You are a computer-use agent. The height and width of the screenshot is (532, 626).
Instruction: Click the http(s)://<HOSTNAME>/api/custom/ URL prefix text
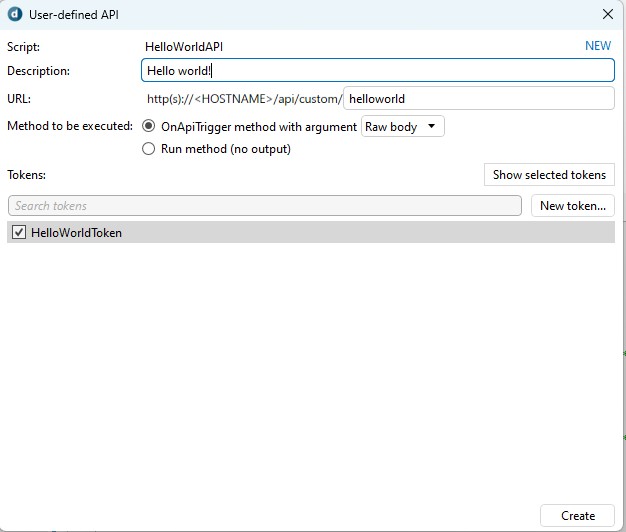[x=244, y=99]
